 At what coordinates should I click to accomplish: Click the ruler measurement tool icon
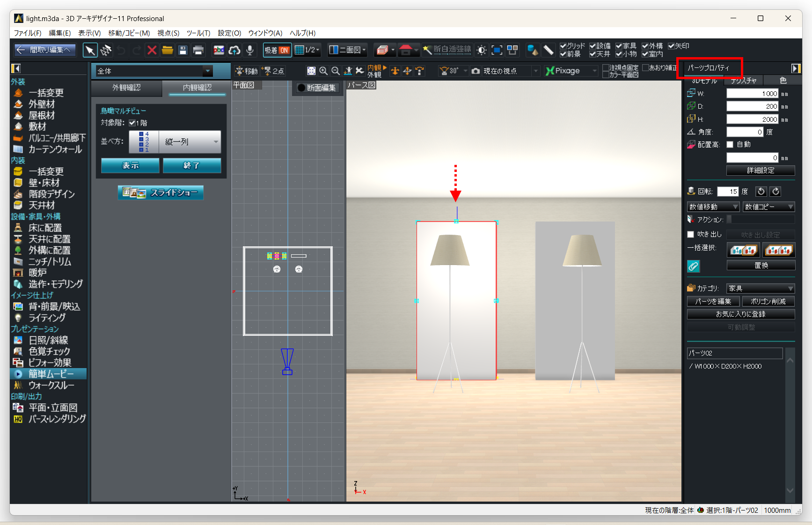(x=549, y=50)
